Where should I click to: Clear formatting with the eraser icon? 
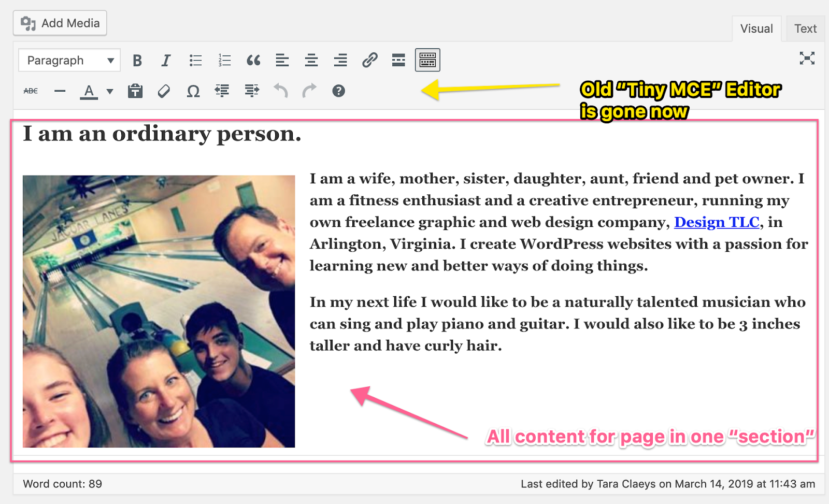[x=164, y=91]
